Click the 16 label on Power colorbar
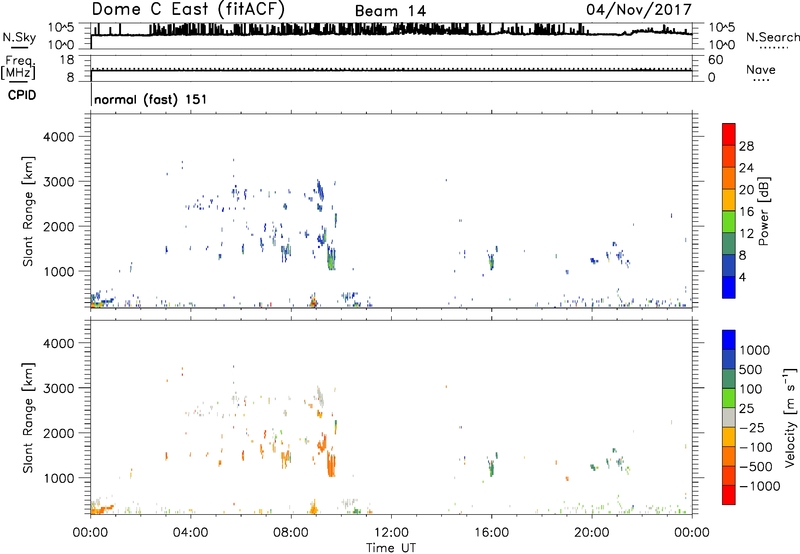The height and width of the screenshot is (554, 800). (x=746, y=212)
